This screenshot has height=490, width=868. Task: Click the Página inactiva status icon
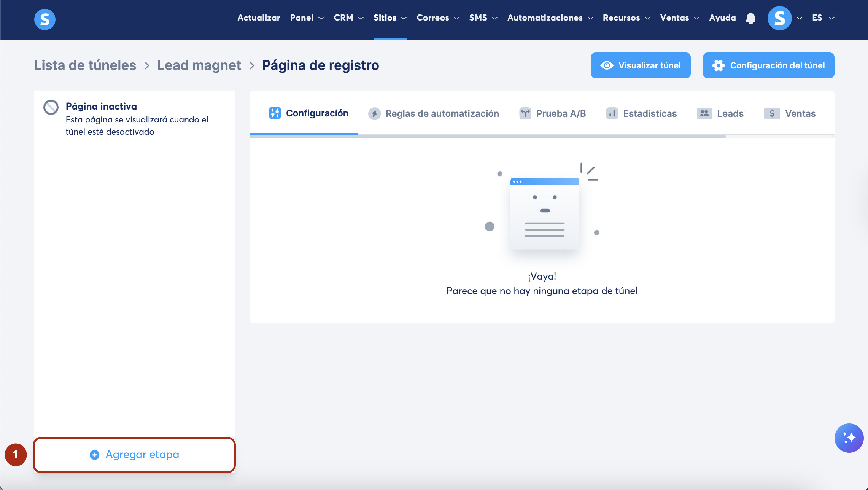coord(51,107)
